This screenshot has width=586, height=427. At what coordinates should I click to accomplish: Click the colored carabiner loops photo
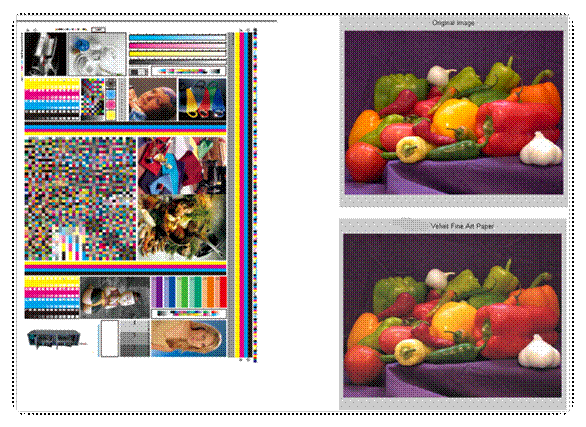pyautogui.click(x=202, y=99)
